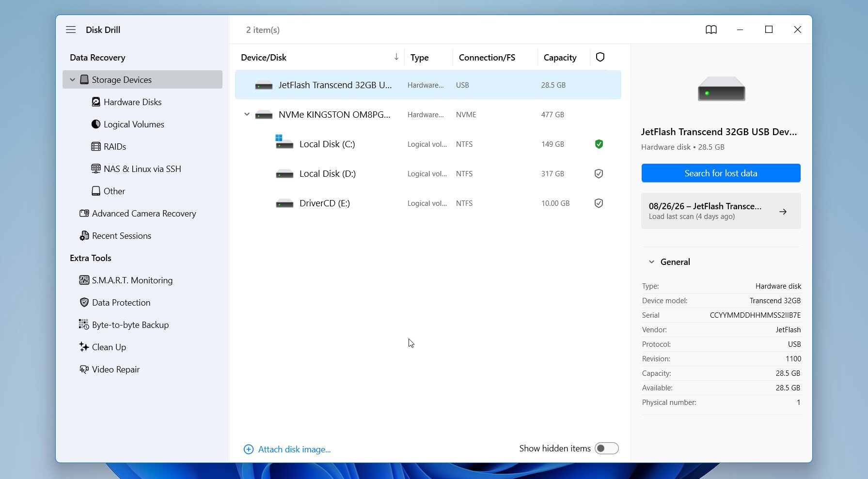Open the hamburger menu next to Disk Drill
868x479 pixels.
71,30
